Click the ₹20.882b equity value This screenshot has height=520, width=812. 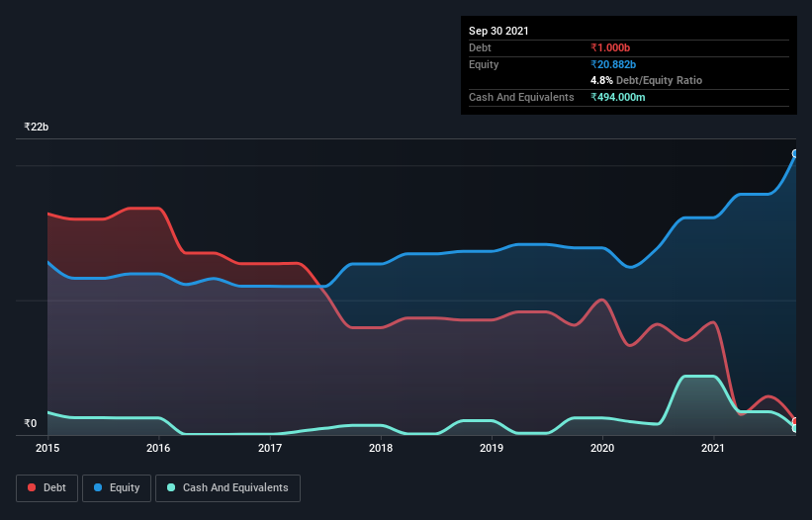click(613, 64)
